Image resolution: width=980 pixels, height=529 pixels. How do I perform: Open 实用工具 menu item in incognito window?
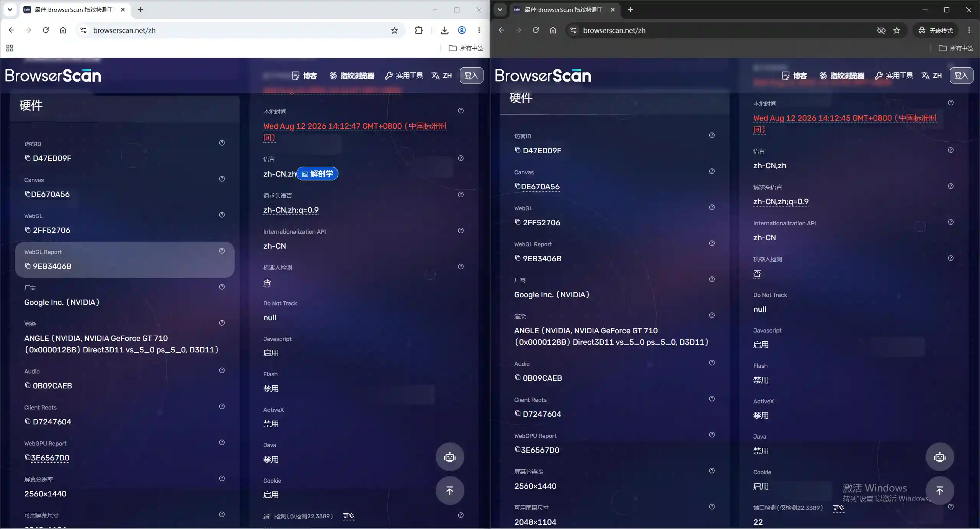coord(894,75)
